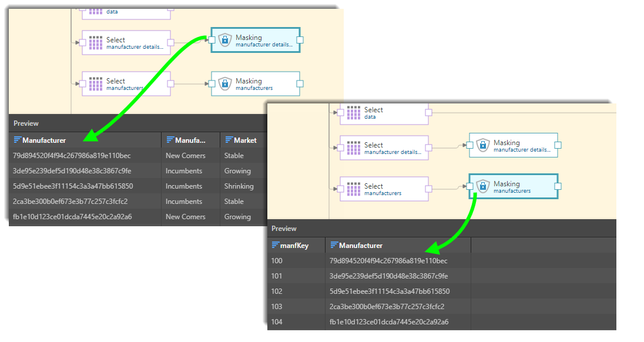Click the output port of highlighted Masking manufacturers node

tap(558, 186)
